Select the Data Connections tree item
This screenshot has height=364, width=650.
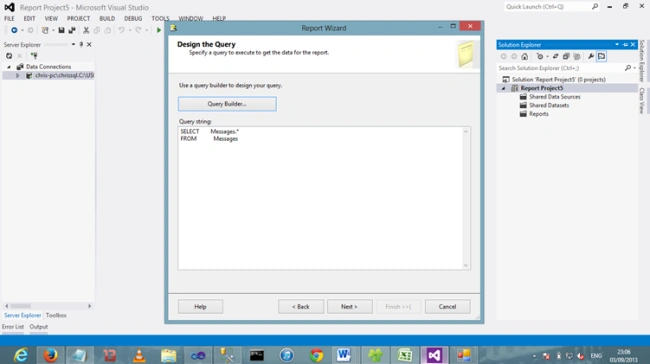(48, 67)
